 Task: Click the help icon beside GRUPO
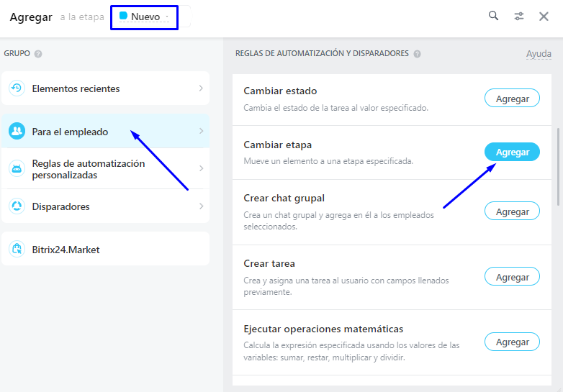38,53
